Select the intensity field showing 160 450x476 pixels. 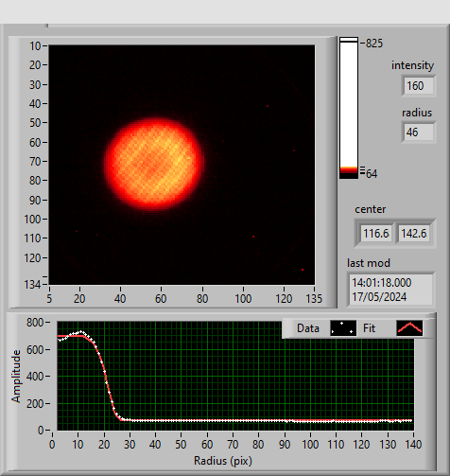pos(419,86)
